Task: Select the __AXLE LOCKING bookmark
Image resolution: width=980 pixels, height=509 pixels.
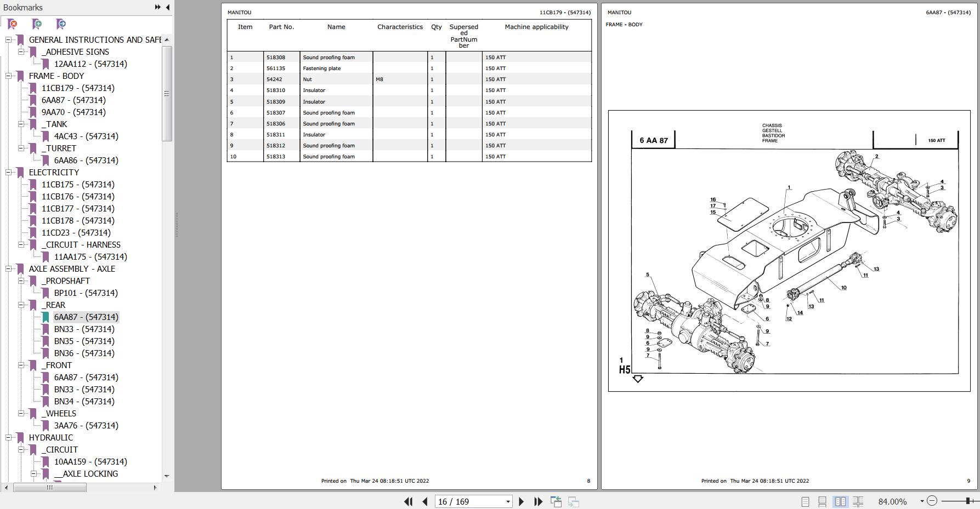Action: [86, 473]
